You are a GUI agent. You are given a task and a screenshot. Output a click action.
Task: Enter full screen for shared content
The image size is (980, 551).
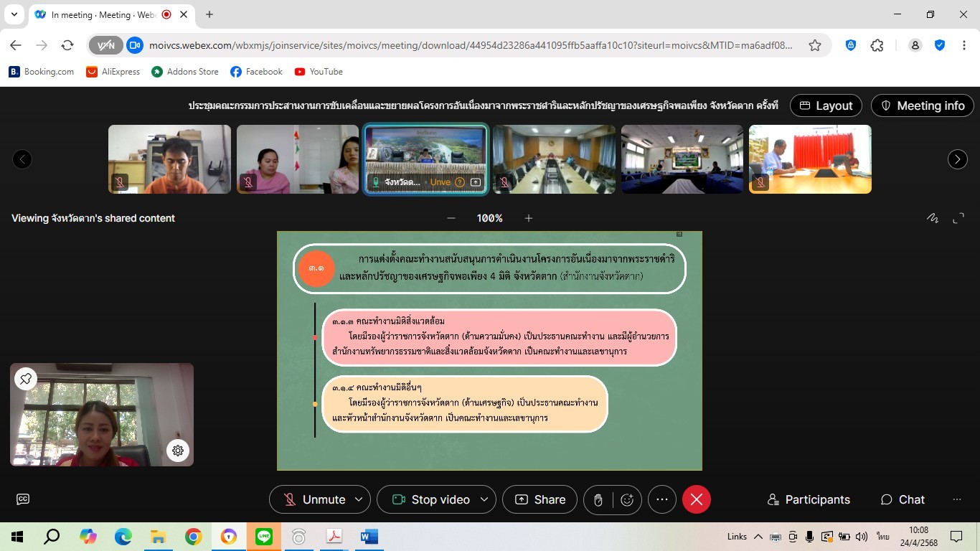[x=958, y=218]
